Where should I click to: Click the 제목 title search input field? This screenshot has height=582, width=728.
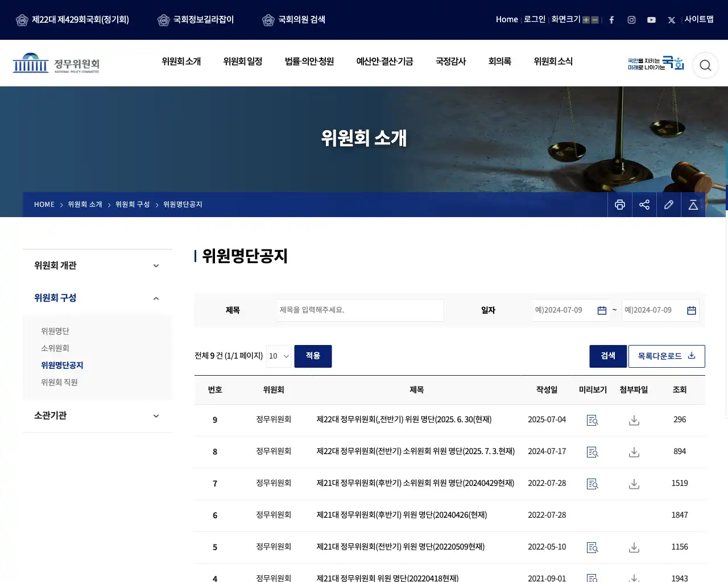click(x=361, y=310)
